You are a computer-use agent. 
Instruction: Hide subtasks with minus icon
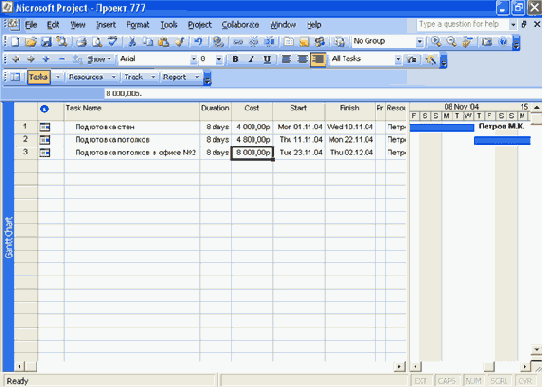pyautogui.click(x=62, y=59)
